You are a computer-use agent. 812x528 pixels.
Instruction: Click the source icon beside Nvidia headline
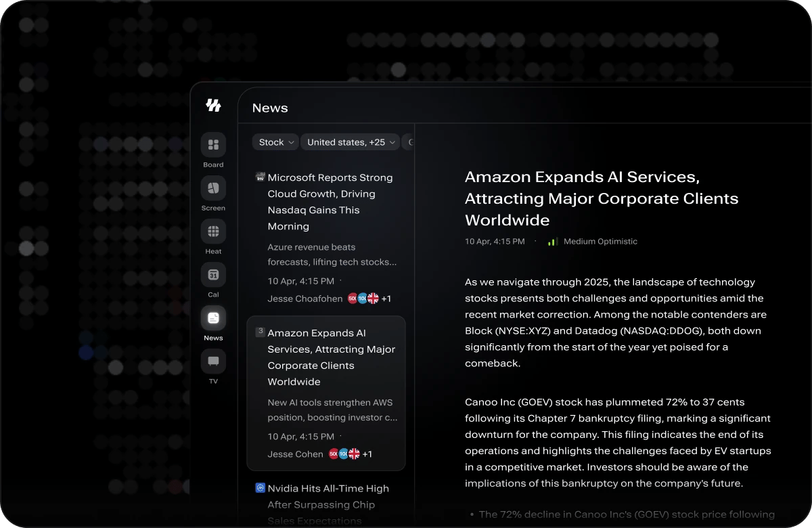pos(260,487)
